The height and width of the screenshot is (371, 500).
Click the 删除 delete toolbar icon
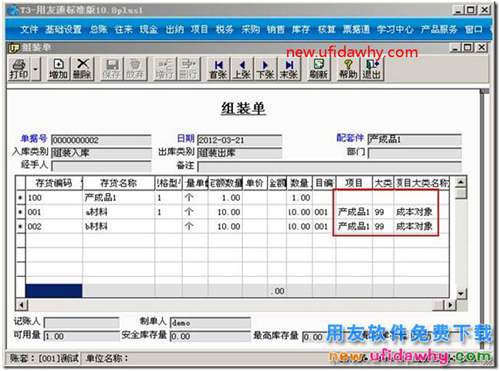(82, 69)
